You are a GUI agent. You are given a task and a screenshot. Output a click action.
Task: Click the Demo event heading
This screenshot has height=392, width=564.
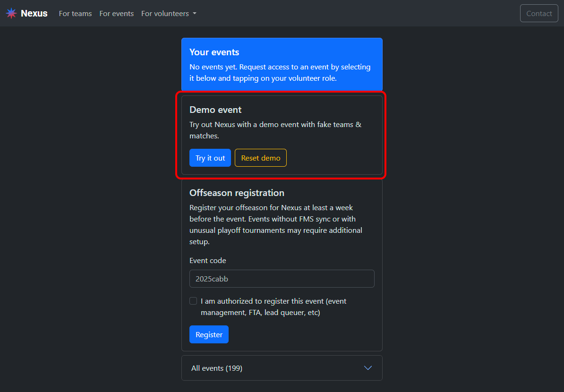coord(215,110)
